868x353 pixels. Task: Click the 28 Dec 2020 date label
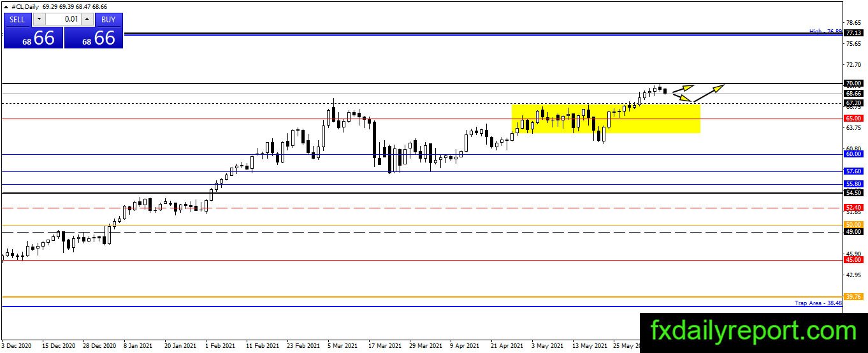click(x=99, y=346)
